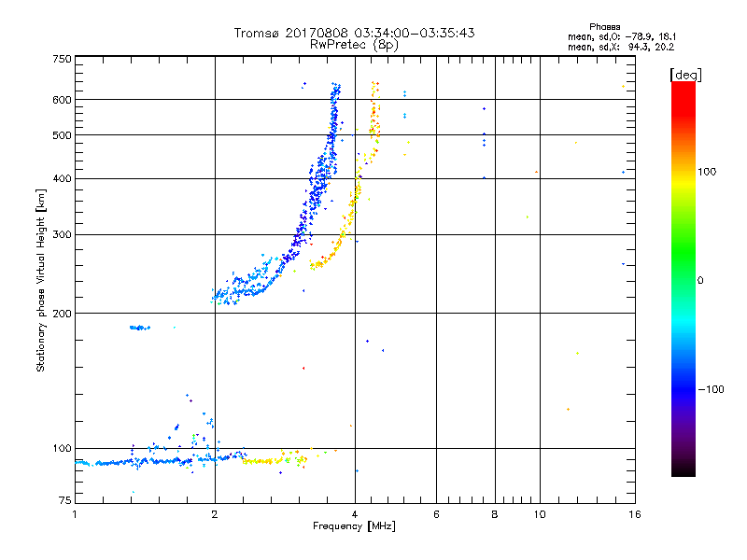Click the x-axis tick label '16'
This screenshot has width=747, height=560.
click(x=635, y=514)
